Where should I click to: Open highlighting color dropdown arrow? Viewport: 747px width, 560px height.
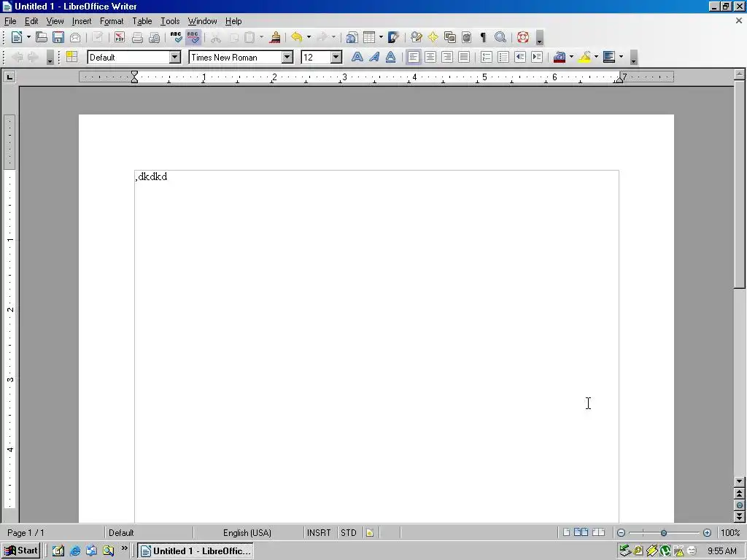596,57
